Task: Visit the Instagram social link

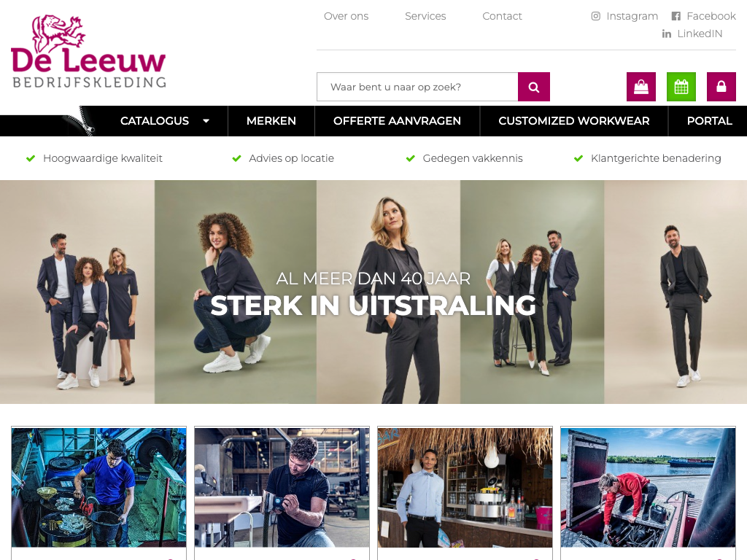Action: [x=624, y=16]
